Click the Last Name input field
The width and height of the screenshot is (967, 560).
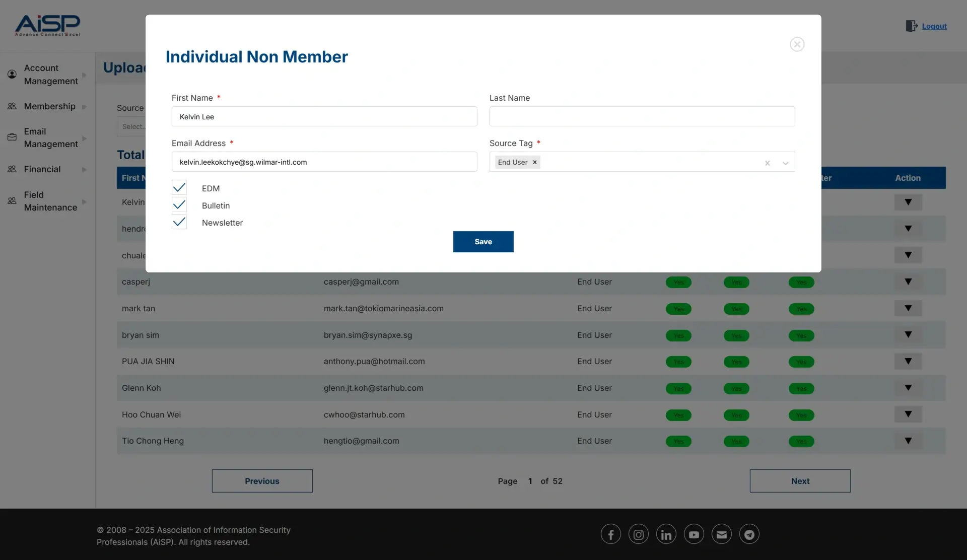pyautogui.click(x=642, y=116)
